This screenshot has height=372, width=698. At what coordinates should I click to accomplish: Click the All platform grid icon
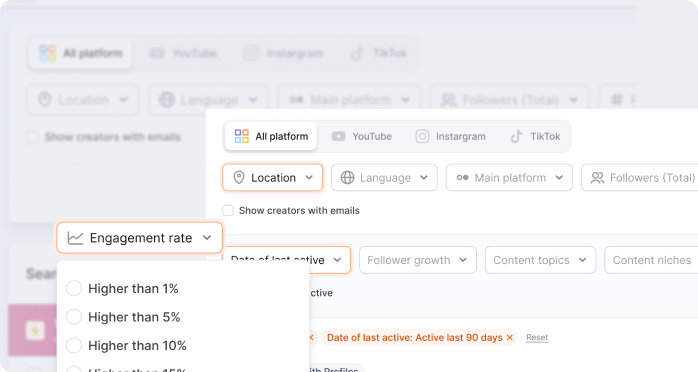[242, 136]
